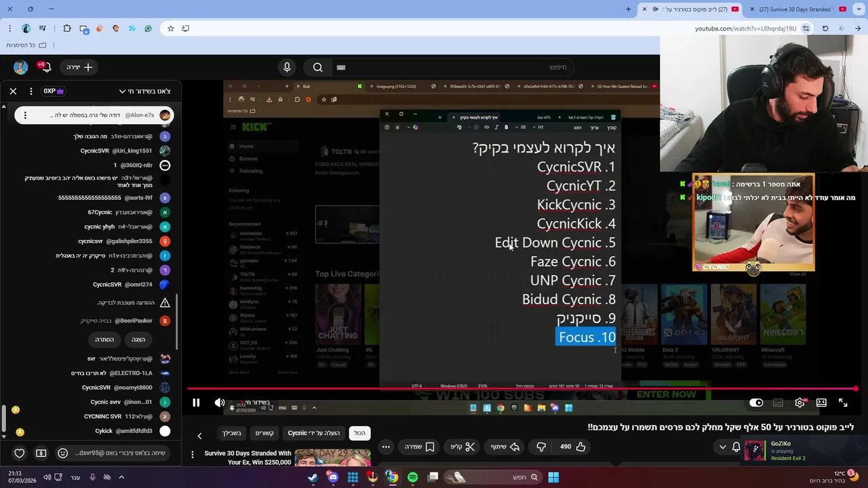Send a heart reaction in chat
This screenshot has width=868, height=488.
point(20,453)
